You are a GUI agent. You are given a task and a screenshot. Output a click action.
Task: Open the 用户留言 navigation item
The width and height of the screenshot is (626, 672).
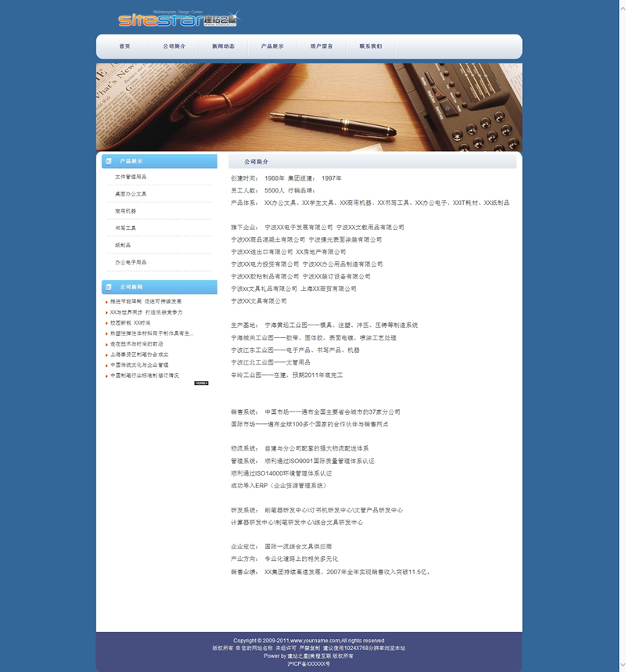322,47
